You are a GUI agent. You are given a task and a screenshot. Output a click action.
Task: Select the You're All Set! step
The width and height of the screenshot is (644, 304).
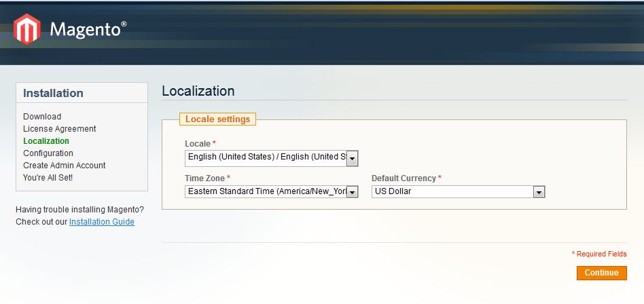[48, 178]
